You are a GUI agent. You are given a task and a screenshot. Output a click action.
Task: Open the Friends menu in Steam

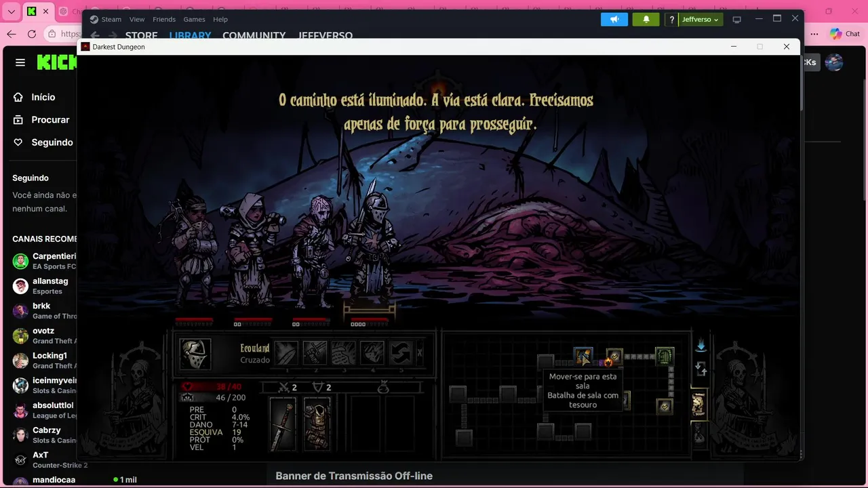[164, 20]
